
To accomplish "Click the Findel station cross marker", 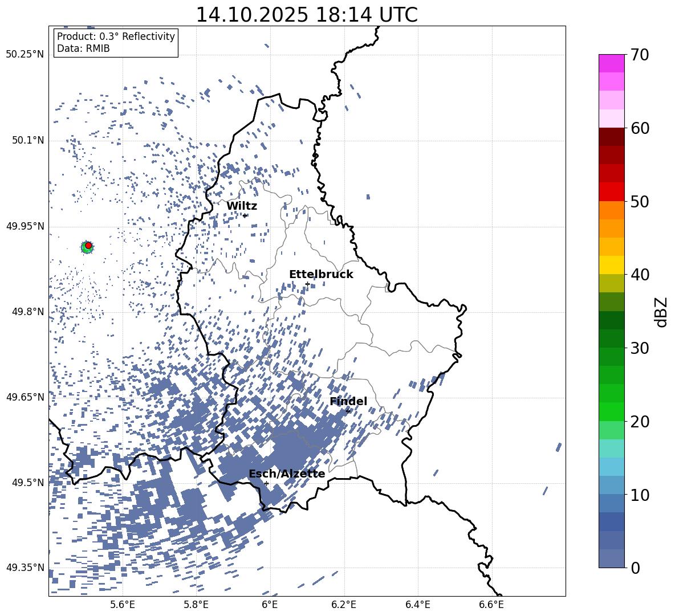I will pos(348,411).
